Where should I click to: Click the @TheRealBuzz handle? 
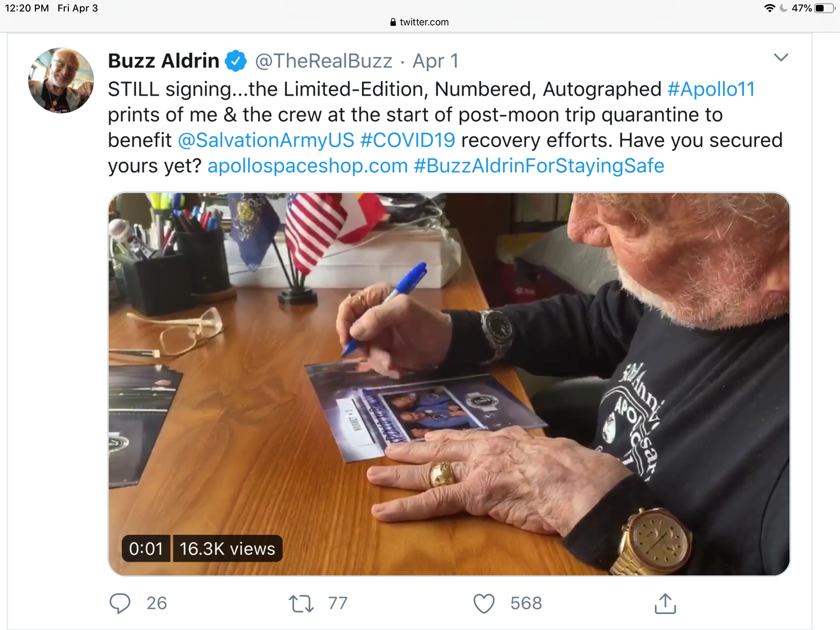(324, 61)
